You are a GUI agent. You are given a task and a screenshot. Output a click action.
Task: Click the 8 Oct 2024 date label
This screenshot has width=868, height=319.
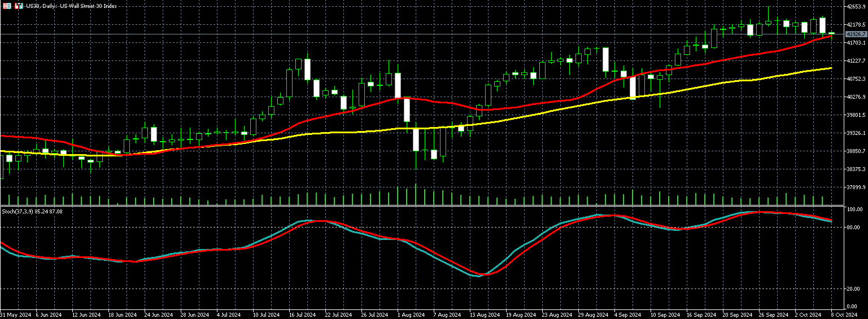[x=844, y=314]
